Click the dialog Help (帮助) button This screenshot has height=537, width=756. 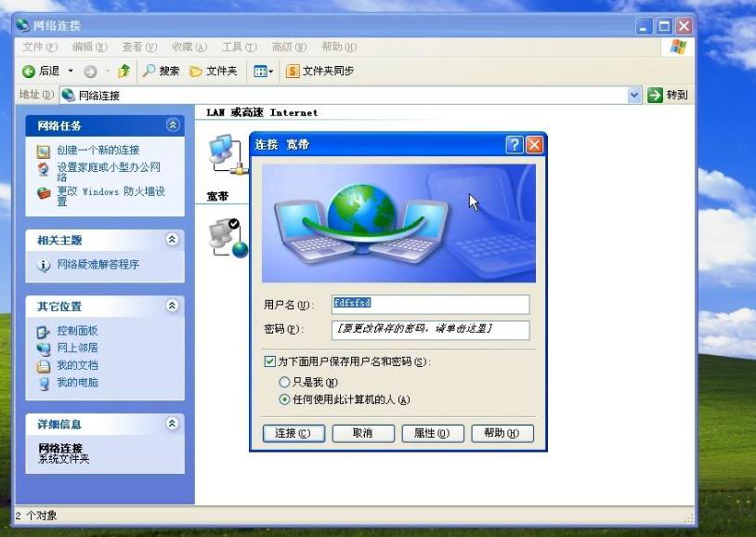point(502,433)
